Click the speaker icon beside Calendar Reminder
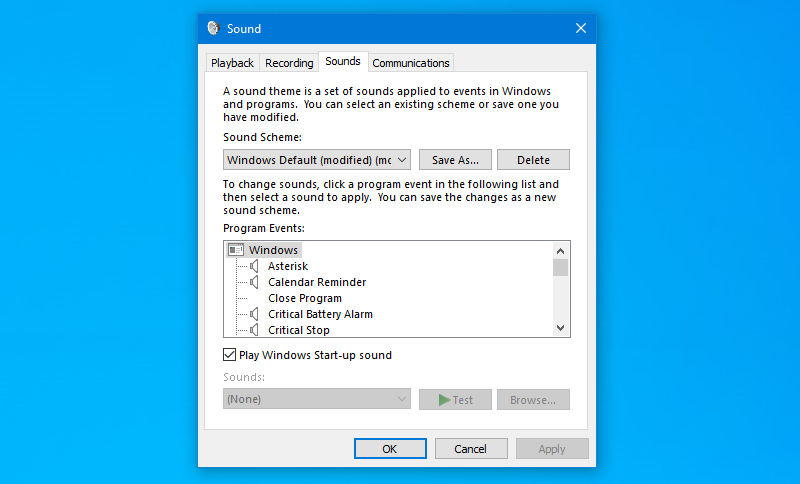800x484 pixels. click(x=254, y=282)
